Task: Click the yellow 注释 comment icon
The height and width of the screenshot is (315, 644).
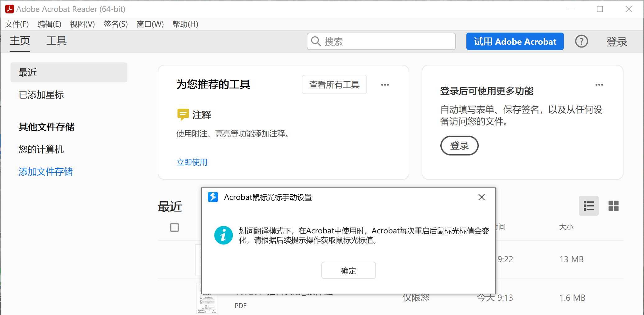Action: coord(183,115)
